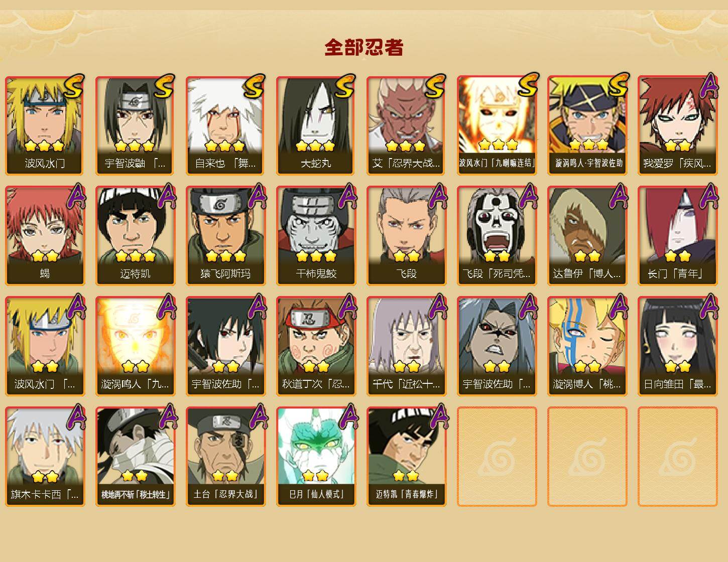The height and width of the screenshot is (562, 728).
Task: Click the star rating on 干柿鬼鲛 card
Action: pyautogui.click(x=316, y=256)
